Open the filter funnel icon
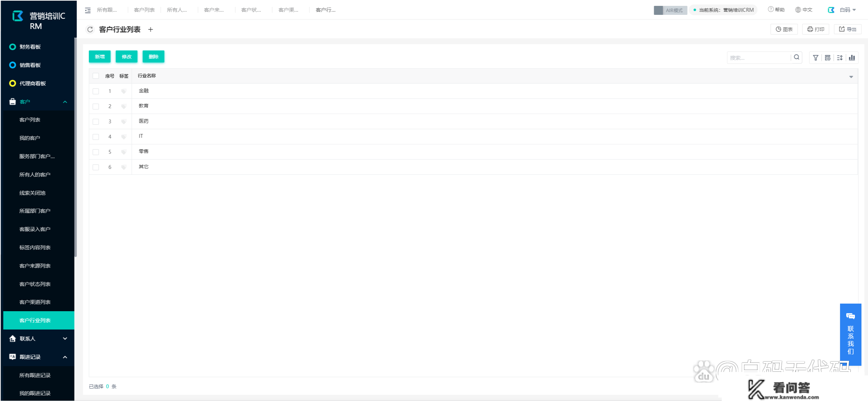The height and width of the screenshot is (401, 868). [x=816, y=58]
